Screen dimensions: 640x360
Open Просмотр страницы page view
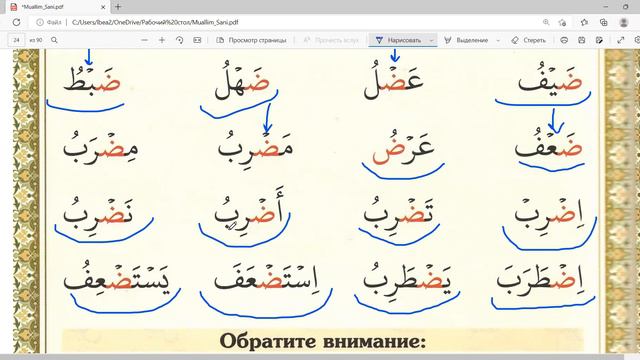click(x=251, y=40)
